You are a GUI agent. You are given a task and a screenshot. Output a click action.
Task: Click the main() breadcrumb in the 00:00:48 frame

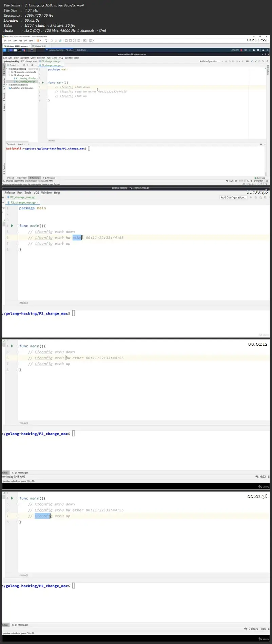(x=23, y=303)
